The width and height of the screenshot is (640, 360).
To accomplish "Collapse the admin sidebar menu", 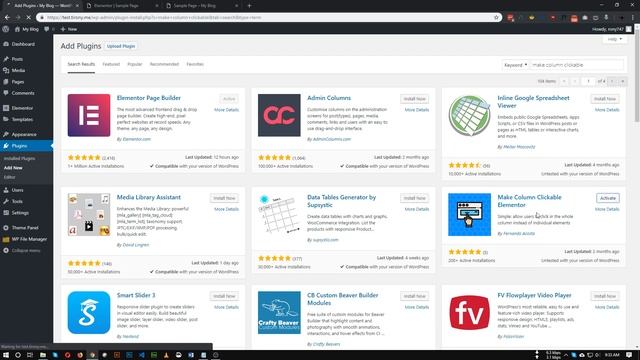I will point(25,251).
